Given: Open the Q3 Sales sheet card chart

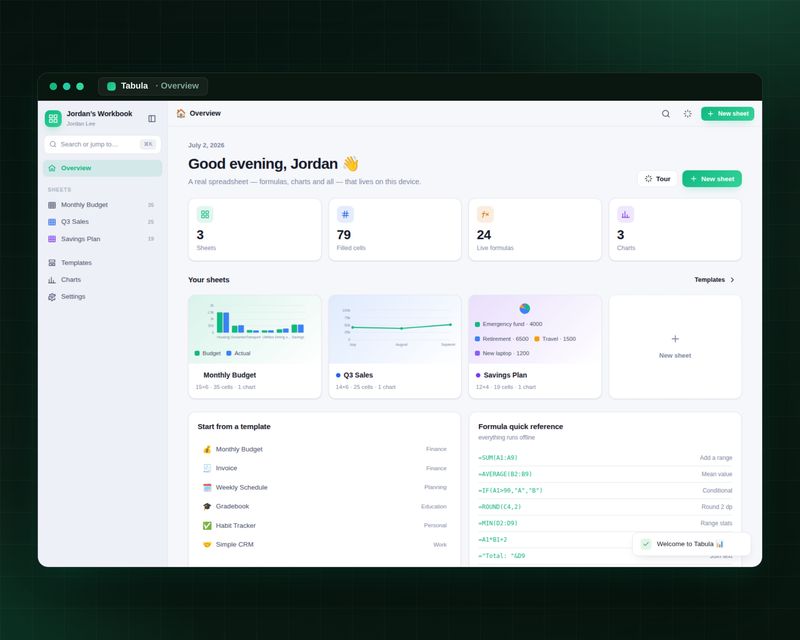Looking at the screenshot, I should 395,329.
